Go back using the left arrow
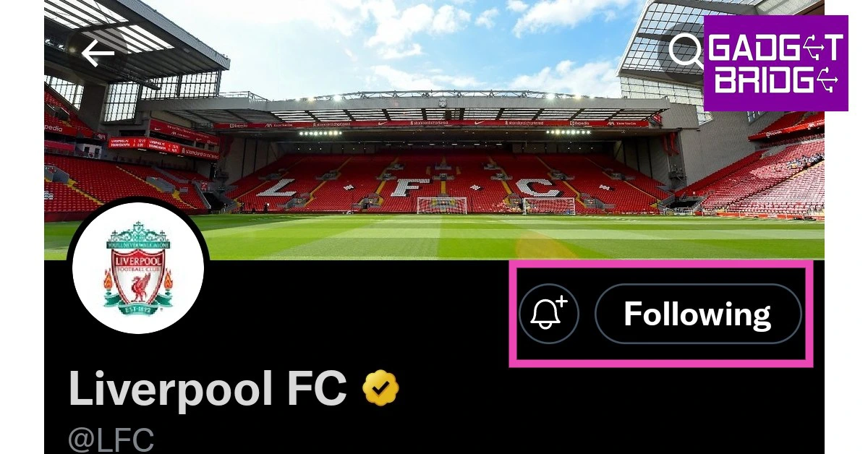868x454 pixels. point(98,53)
